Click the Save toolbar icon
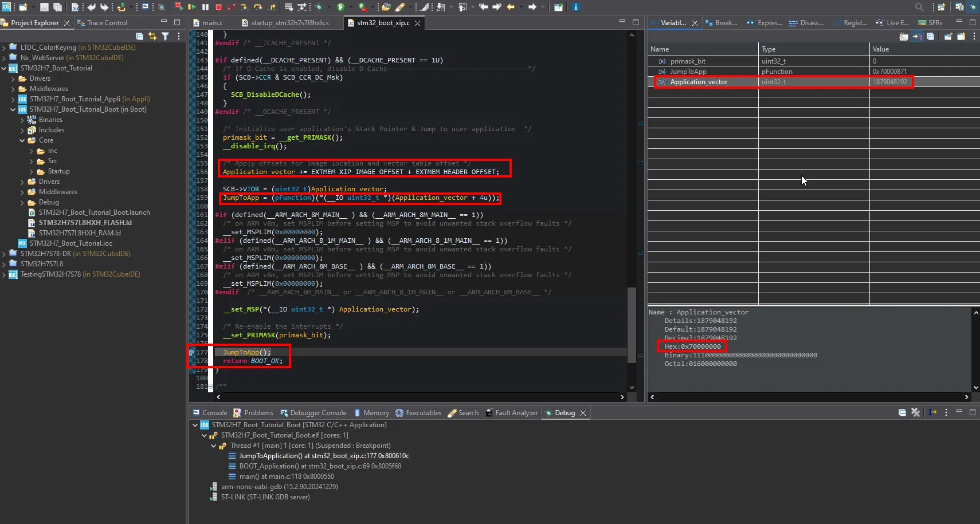The width and height of the screenshot is (980, 524). pyautogui.click(x=44, y=7)
